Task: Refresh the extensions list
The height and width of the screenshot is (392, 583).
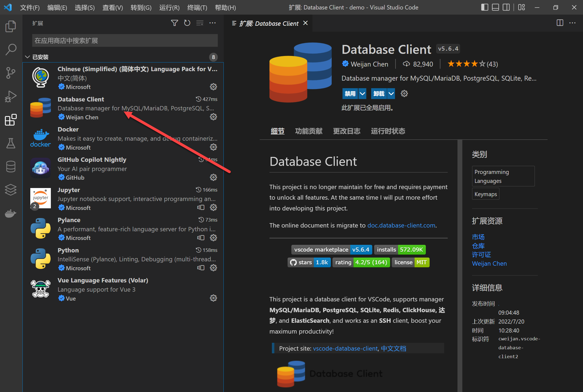Action: click(x=187, y=23)
